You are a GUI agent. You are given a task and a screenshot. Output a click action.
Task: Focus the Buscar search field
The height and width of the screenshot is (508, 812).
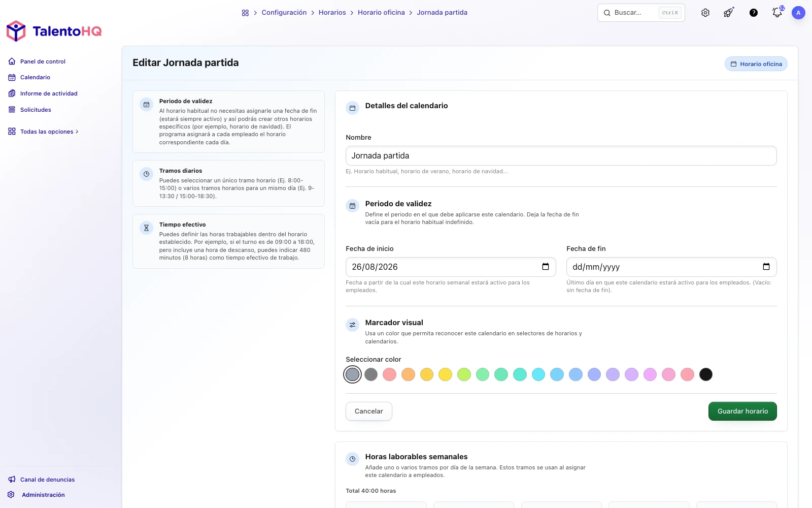[641, 13]
